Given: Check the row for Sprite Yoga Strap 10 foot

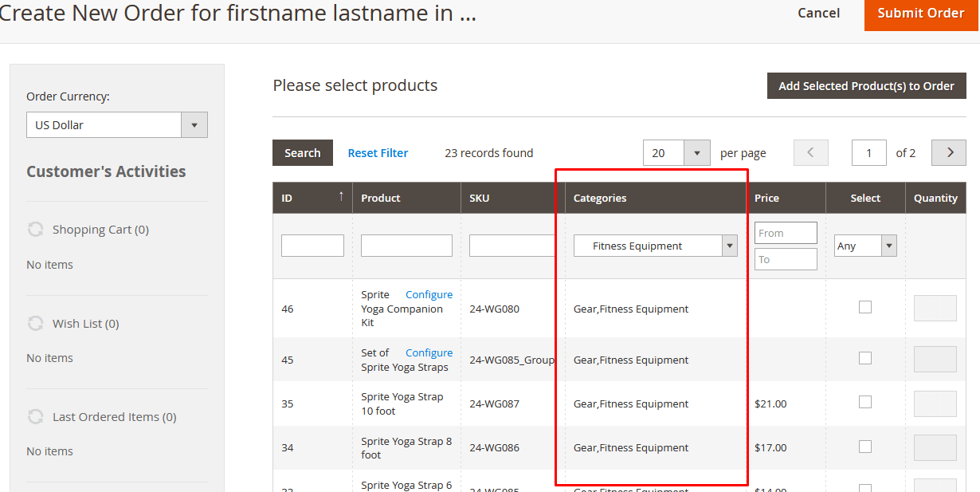Looking at the screenshot, I should click(865, 403).
